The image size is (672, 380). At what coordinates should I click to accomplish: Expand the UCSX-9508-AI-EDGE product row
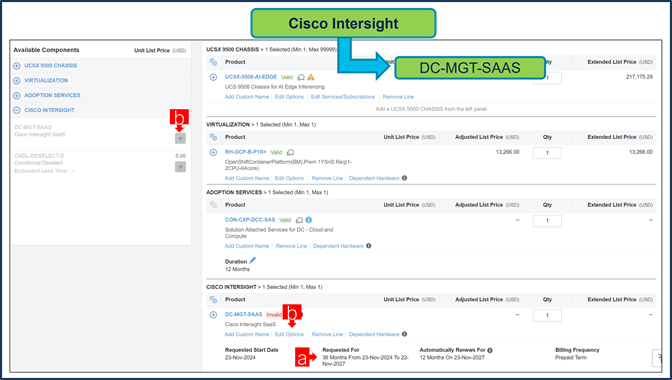coord(213,77)
